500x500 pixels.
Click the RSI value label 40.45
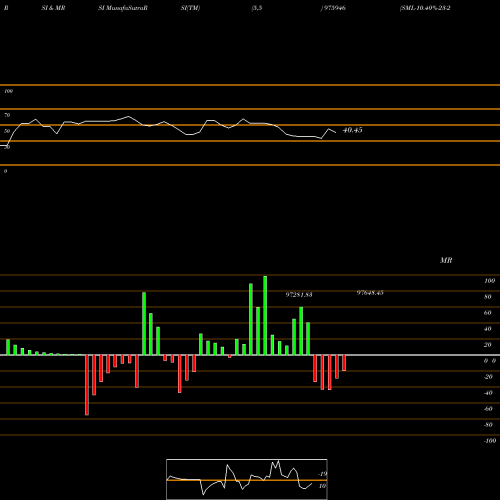(x=352, y=130)
